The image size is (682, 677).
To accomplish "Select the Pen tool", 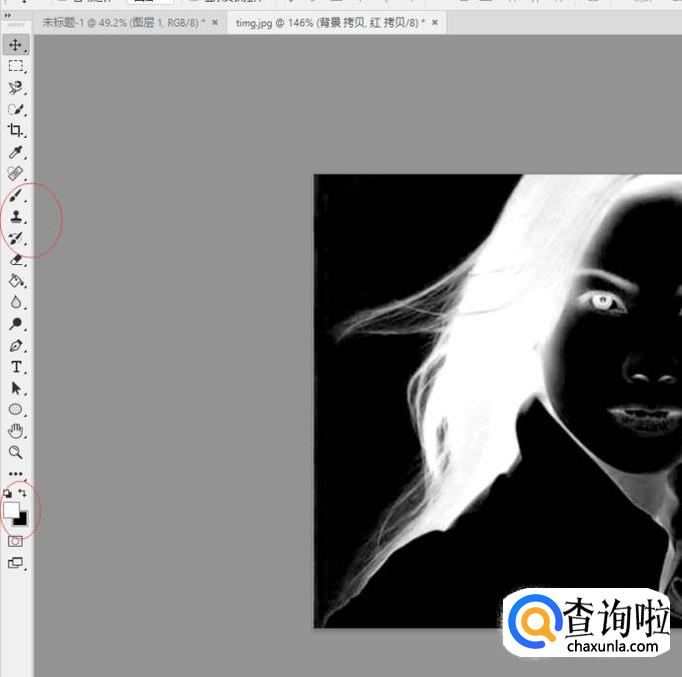I will coord(16,346).
